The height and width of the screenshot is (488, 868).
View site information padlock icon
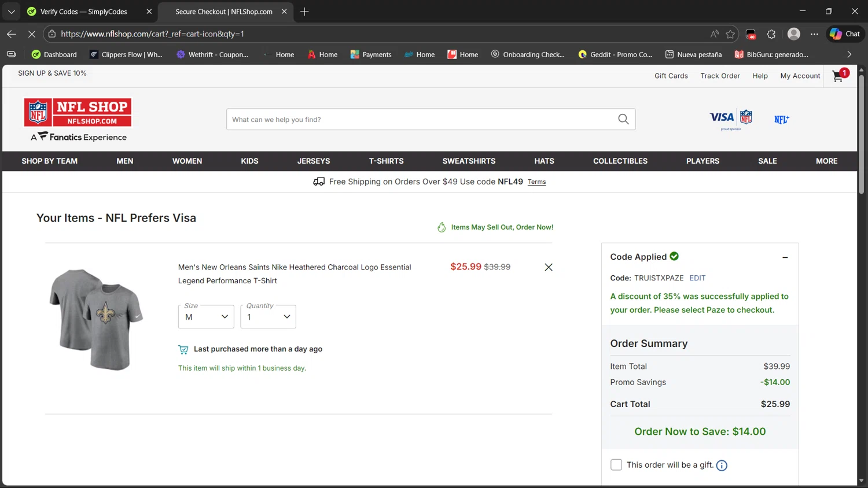52,34
